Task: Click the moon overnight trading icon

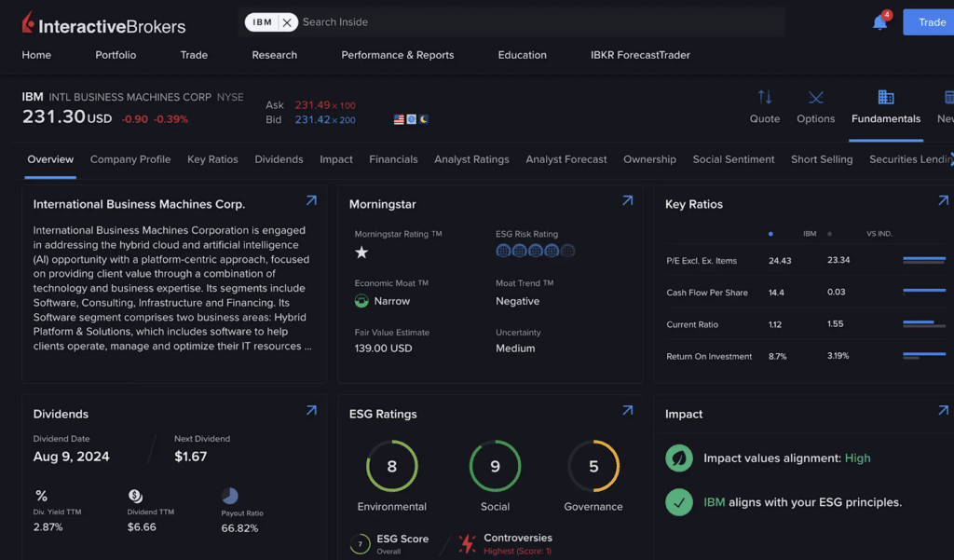Action: coord(424,119)
